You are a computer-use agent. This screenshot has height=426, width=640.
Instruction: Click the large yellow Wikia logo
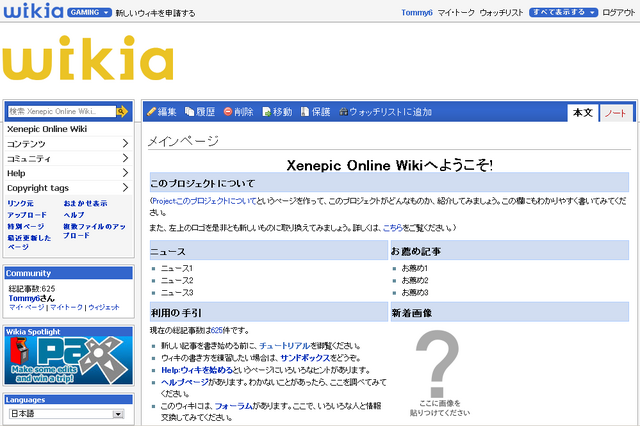pyautogui.click(x=88, y=58)
